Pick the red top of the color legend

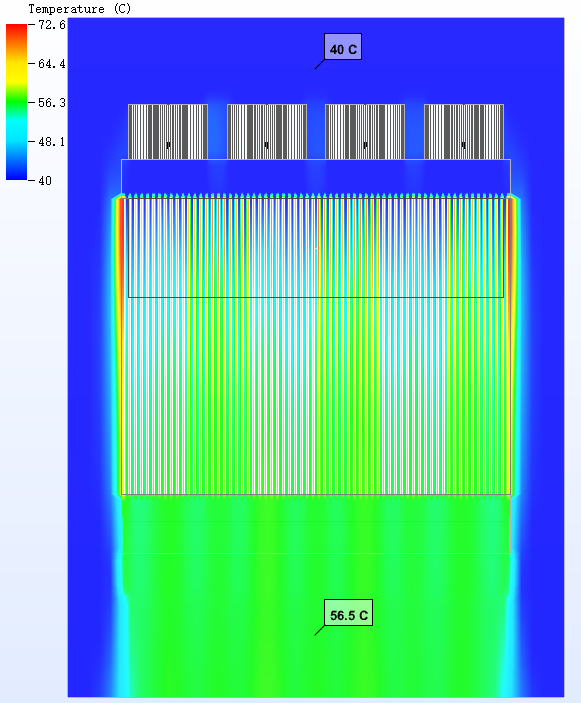click(17, 30)
